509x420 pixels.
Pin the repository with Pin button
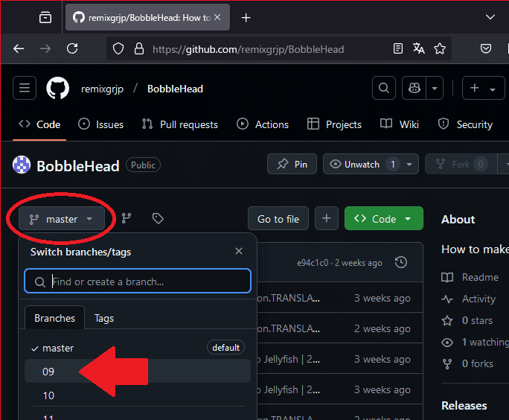pyautogui.click(x=292, y=164)
